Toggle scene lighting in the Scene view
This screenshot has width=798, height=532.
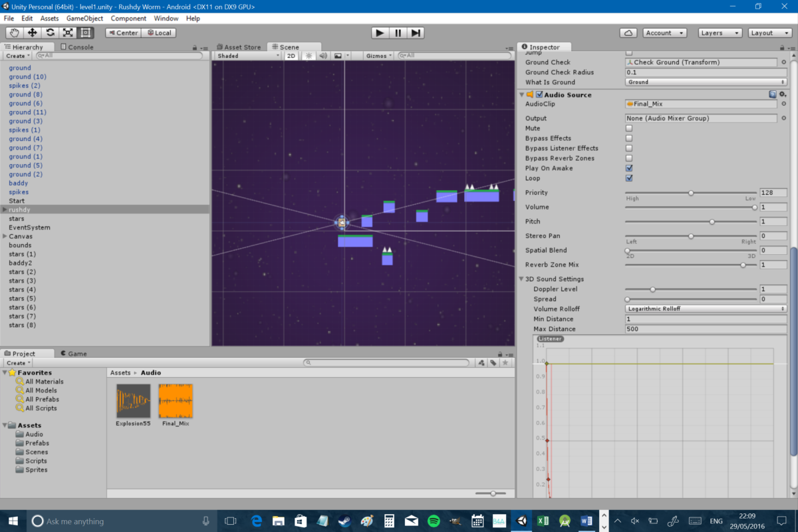(309, 56)
